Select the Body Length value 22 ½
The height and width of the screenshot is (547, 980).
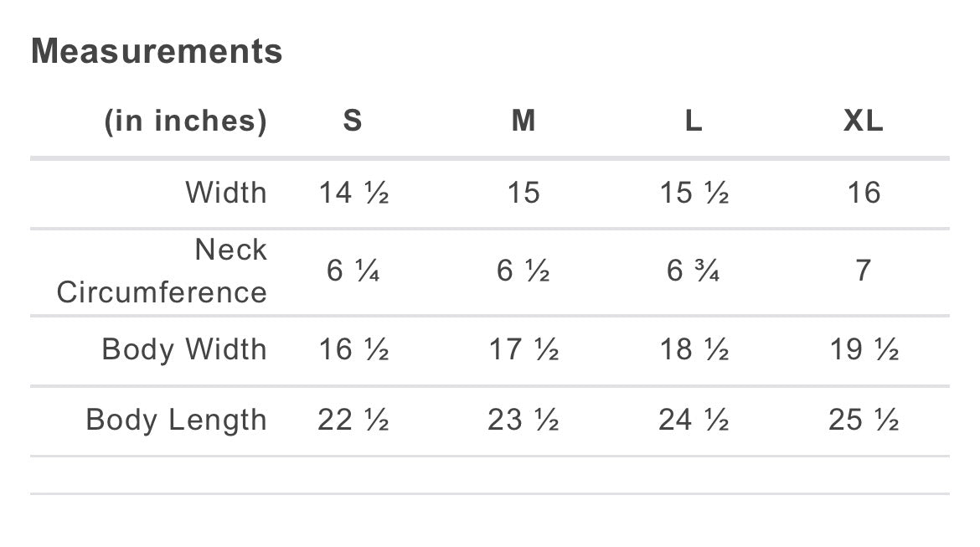point(353,420)
